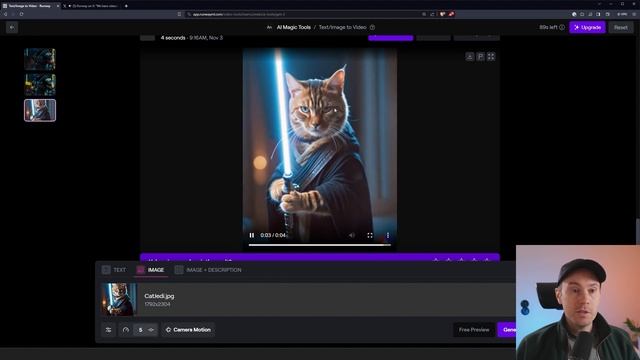This screenshot has height=360, width=640.
Task: Enter fullscreen in the video player
Action: click(370, 235)
